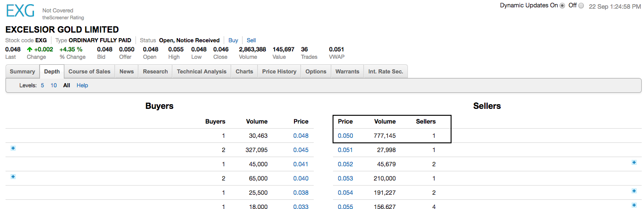Click the Buyers section heading
Screen dimensions: 644x209
click(x=159, y=106)
